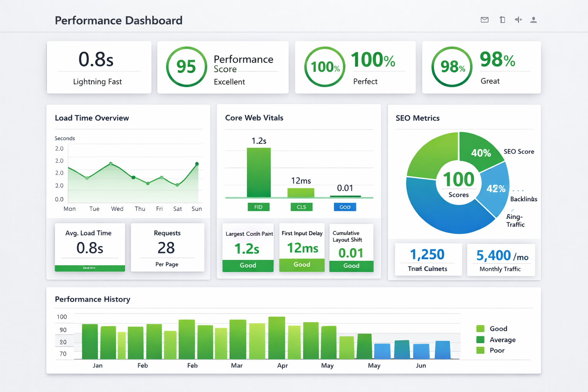Click the Jan label on history chart
The height and width of the screenshot is (392, 588).
[98, 366]
